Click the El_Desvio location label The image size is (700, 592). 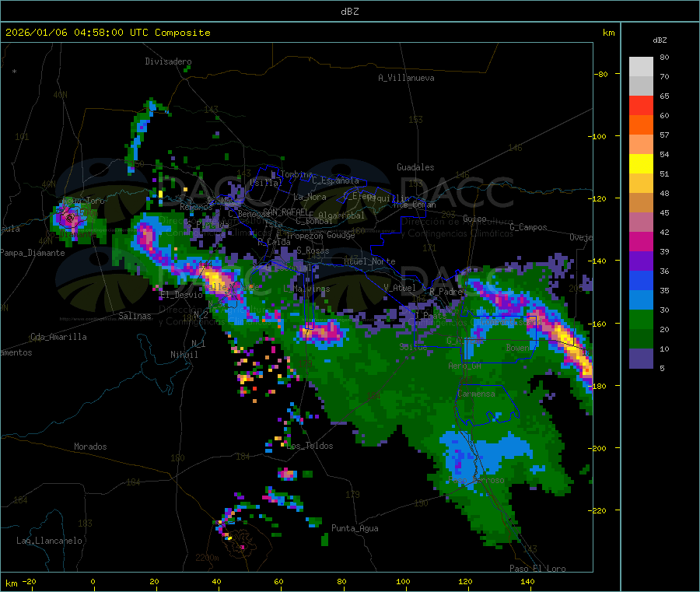coord(181,295)
